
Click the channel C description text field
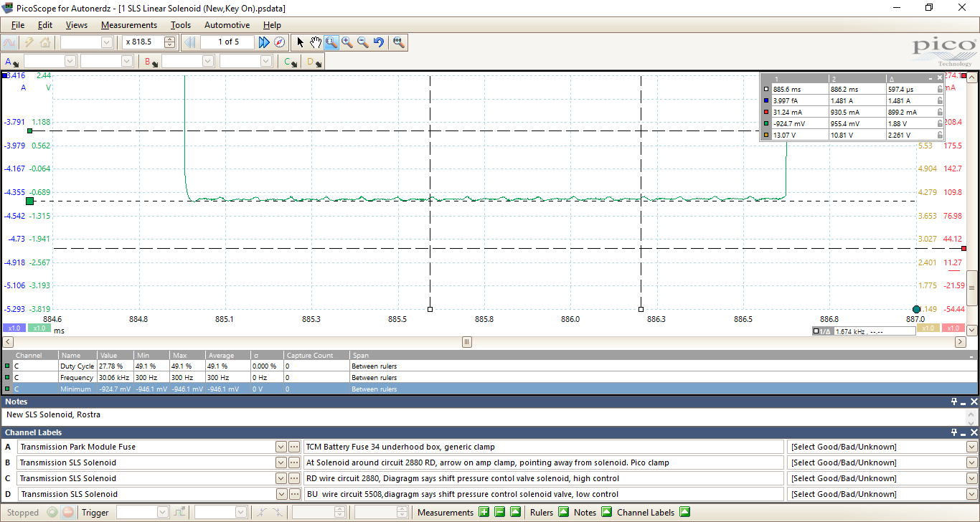(x=544, y=478)
